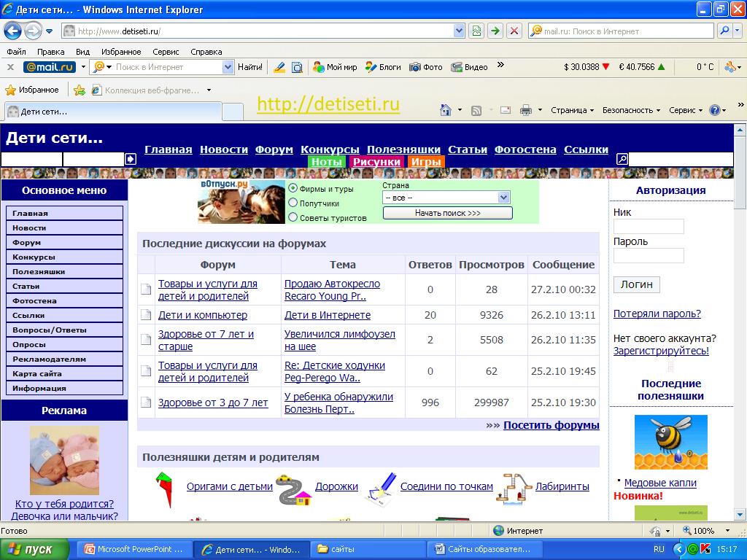Image resolution: width=747 pixels, height=560 pixels.
Task: Open Видео in the Mail.ru toolbar
Action: 469,67
